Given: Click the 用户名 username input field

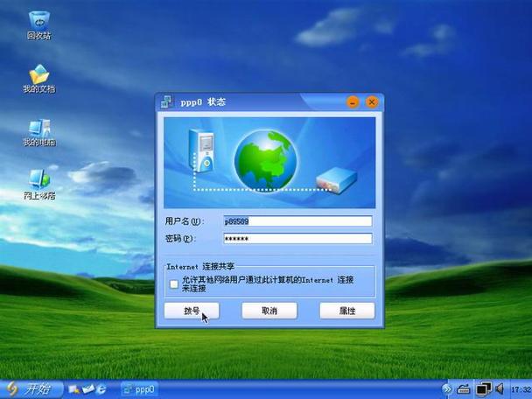Looking at the screenshot, I should click(297, 221).
